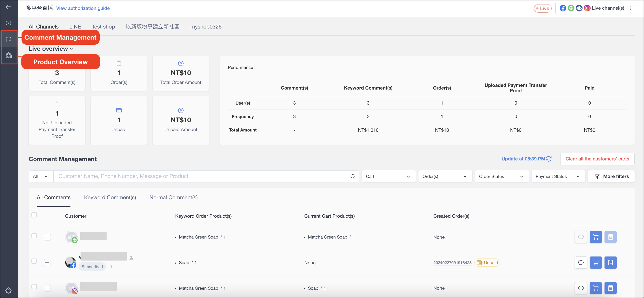Switch to Normal Comment(s) tab
Viewport: 644px width, 298px height.
(173, 197)
